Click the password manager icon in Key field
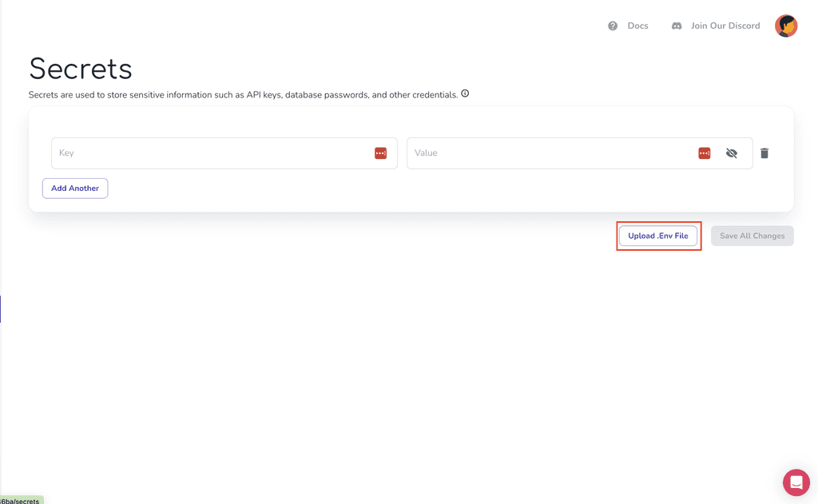The width and height of the screenshot is (818, 504). click(x=381, y=153)
